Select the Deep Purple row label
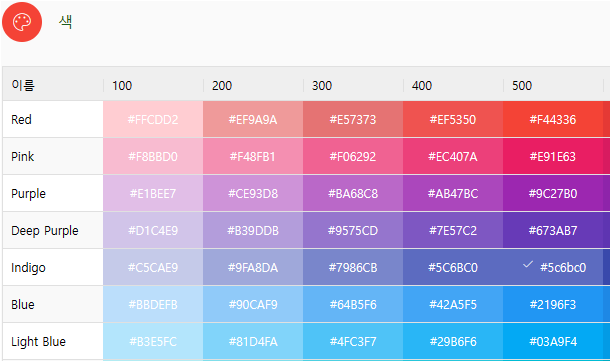The image size is (611, 362). click(45, 231)
